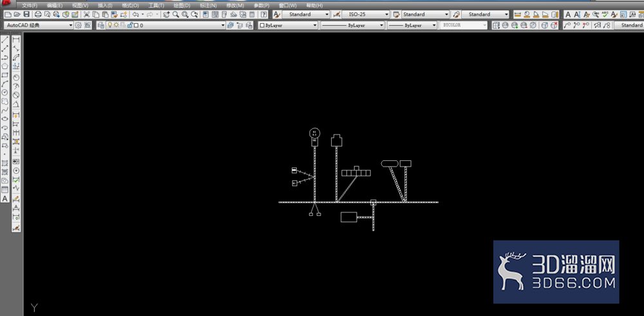Screen dimensions: 644x316
Task: Open the 文件(F) menu
Action: click(29, 5)
